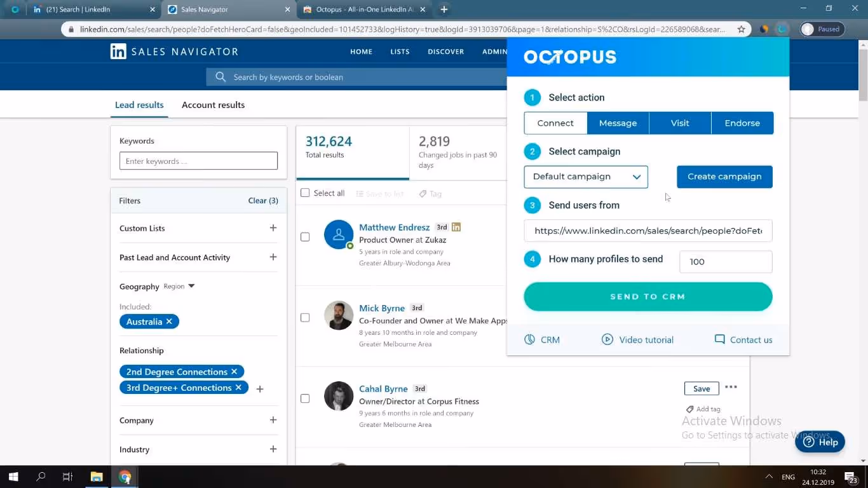Click the overflow ellipsis next to Save
868x488 pixels.
click(731, 386)
